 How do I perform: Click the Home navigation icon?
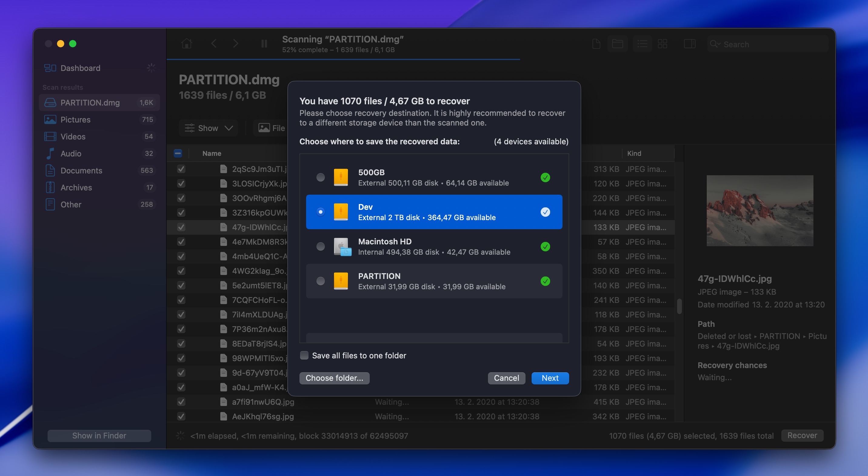(x=187, y=43)
